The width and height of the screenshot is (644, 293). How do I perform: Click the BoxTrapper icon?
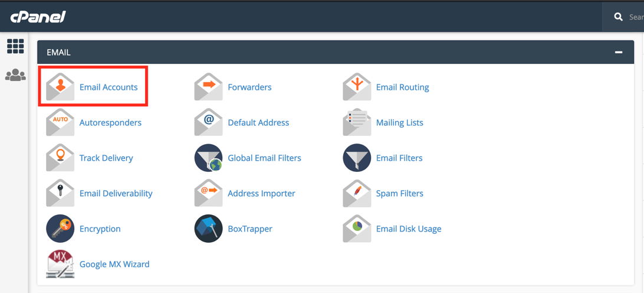[x=208, y=229]
